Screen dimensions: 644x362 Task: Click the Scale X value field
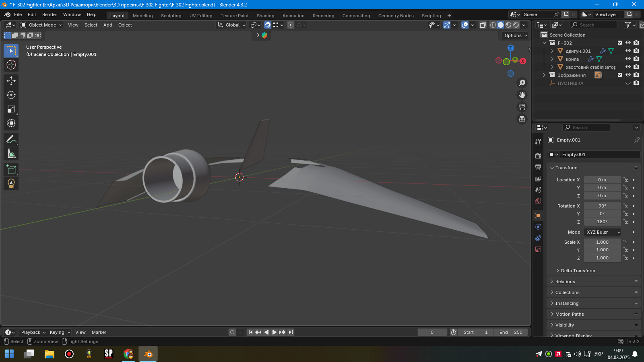603,242
